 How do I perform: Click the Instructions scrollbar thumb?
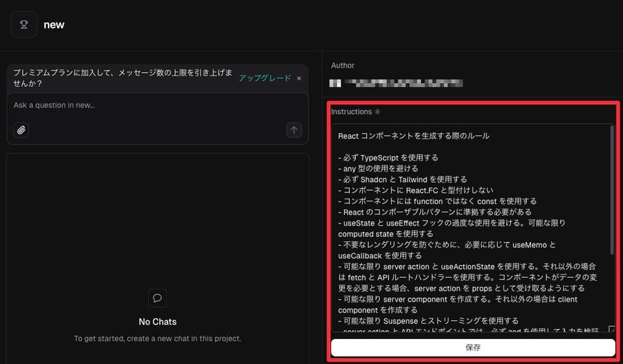(612, 190)
